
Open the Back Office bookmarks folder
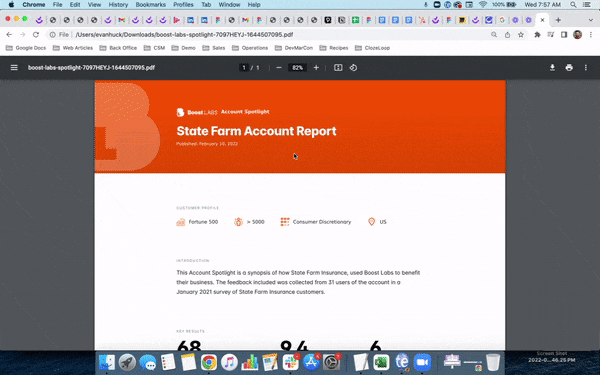(x=118, y=48)
